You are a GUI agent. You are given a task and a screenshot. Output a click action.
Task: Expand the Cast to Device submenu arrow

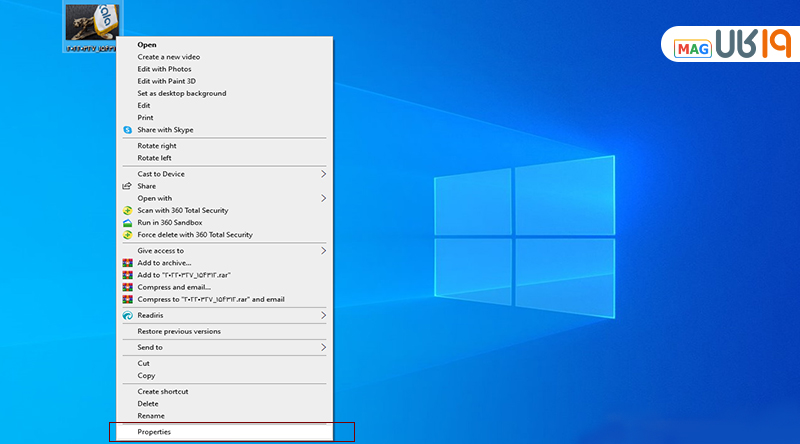point(323,174)
